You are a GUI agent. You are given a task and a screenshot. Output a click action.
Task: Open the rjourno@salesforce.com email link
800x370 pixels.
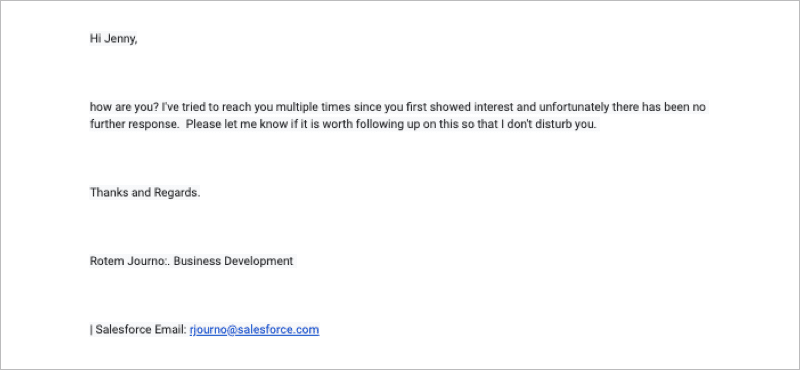pyautogui.click(x=255, y=330)
